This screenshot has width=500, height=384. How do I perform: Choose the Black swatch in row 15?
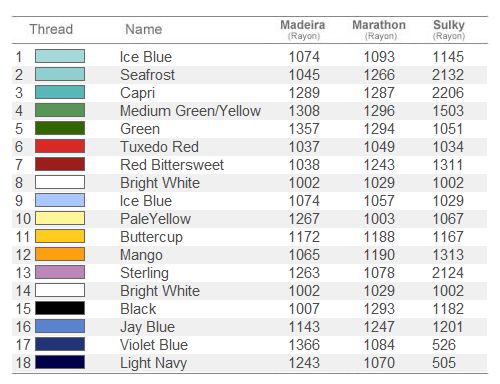pyautogui.click(x=60, y=308)
